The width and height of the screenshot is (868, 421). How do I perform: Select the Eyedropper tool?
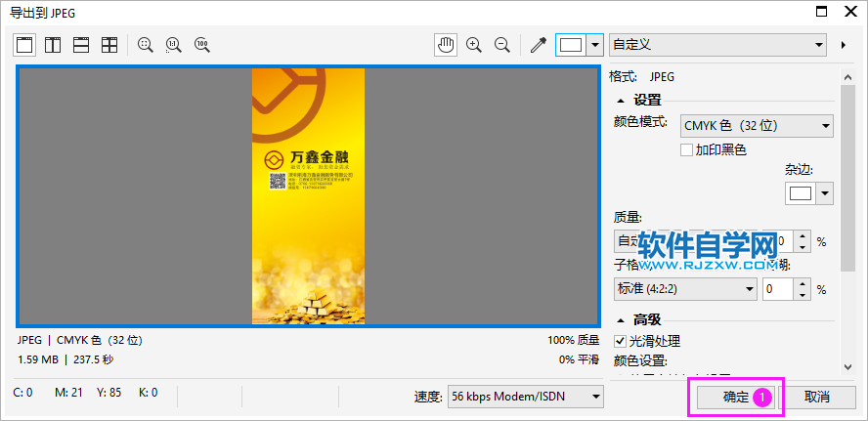click(538, 45)
